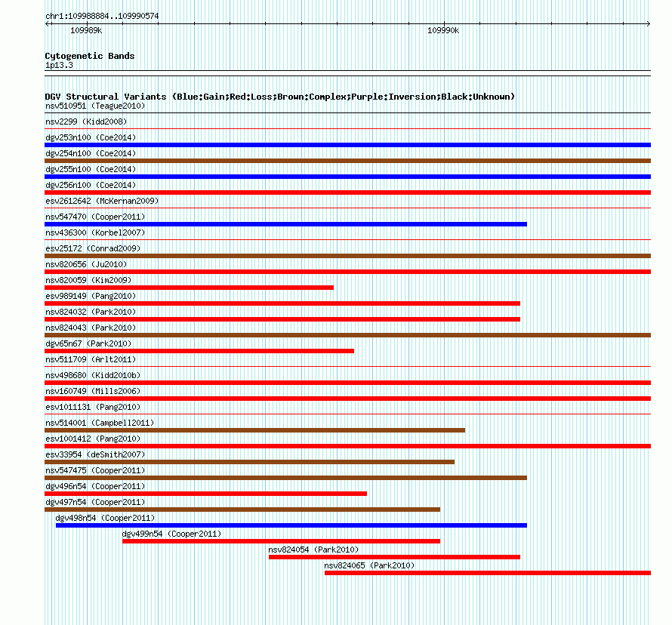Open the nsv2299 (Kidd2008) variant
This screenshot has width=672, height=625.
click(x=86, y=122)
